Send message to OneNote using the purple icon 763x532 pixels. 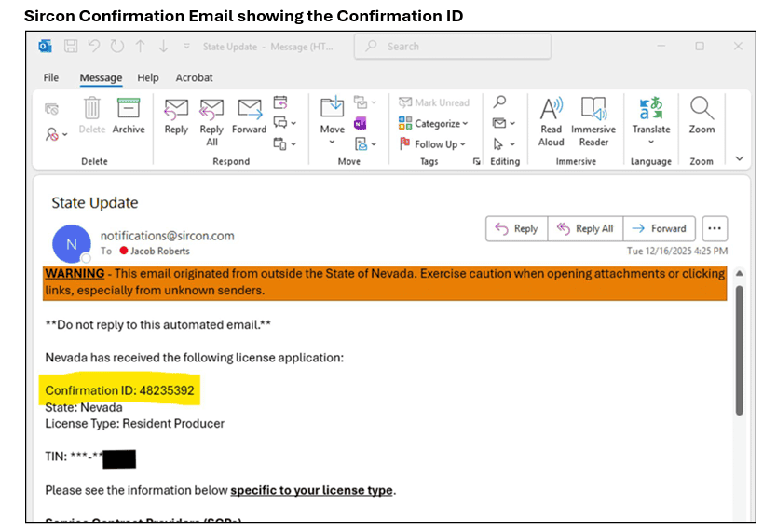tap(361, 124)
